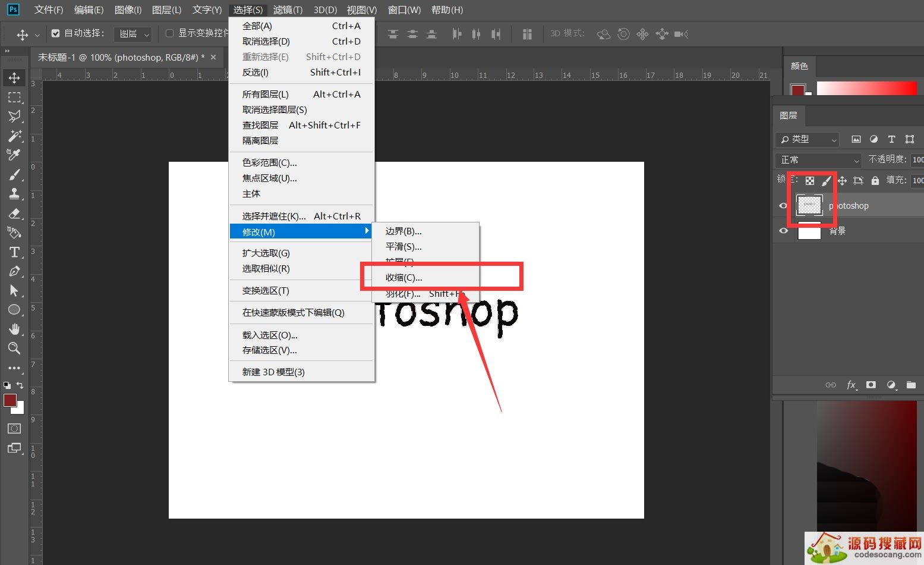Click the 3D Pan camera icon
This screenshot has width=924, height=565.
coord(642,34)
